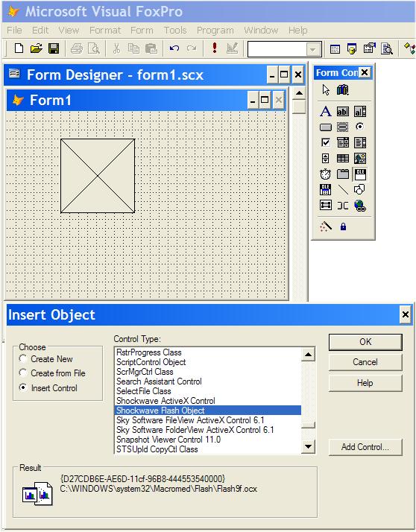Viewport: 416px width, 532px height.
Task: Click the Hyperlink globe control icon
Action: click(360, 206)
